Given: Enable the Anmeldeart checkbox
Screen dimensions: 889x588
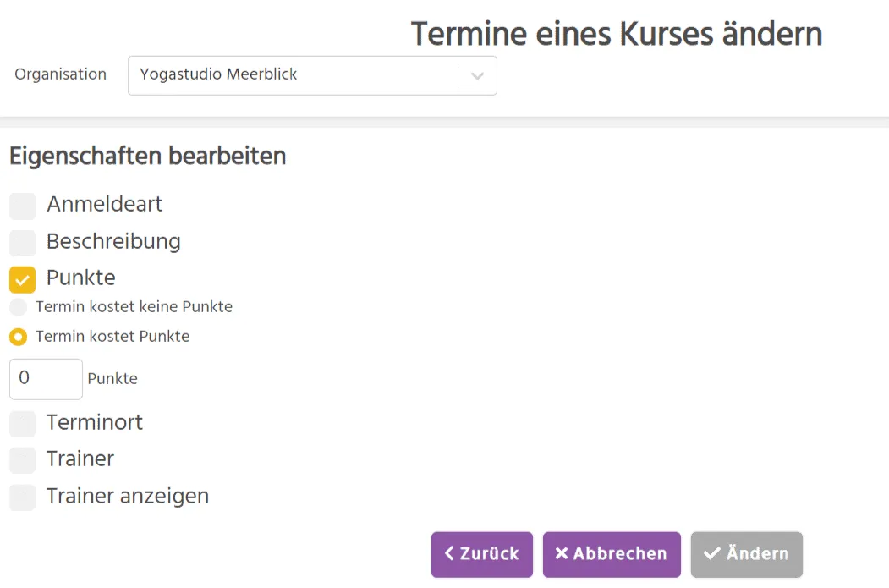Looking at the screenshot, I should click(22, 205).
